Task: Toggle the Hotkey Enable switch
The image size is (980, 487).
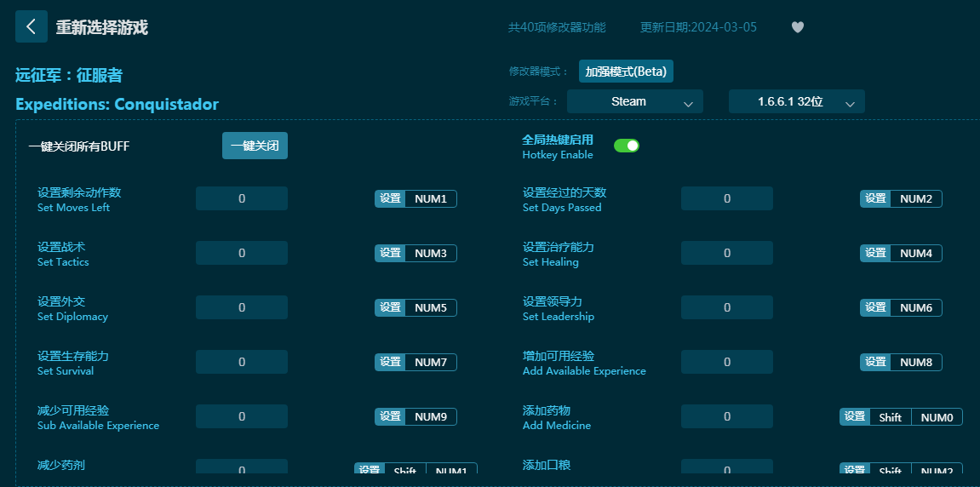Action: click(627, 146)
